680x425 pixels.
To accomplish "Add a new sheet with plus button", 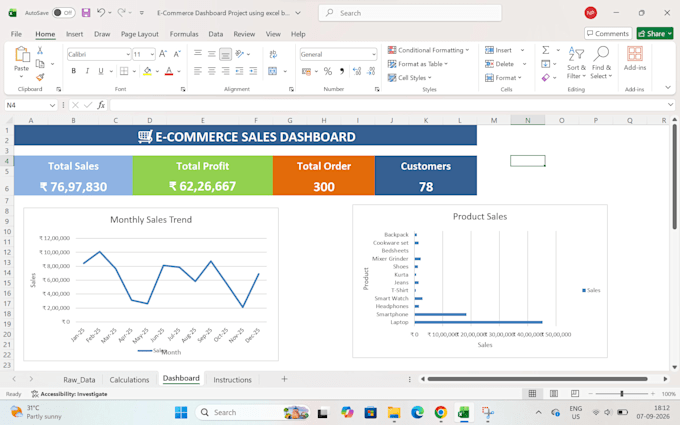I will (284, 379).
